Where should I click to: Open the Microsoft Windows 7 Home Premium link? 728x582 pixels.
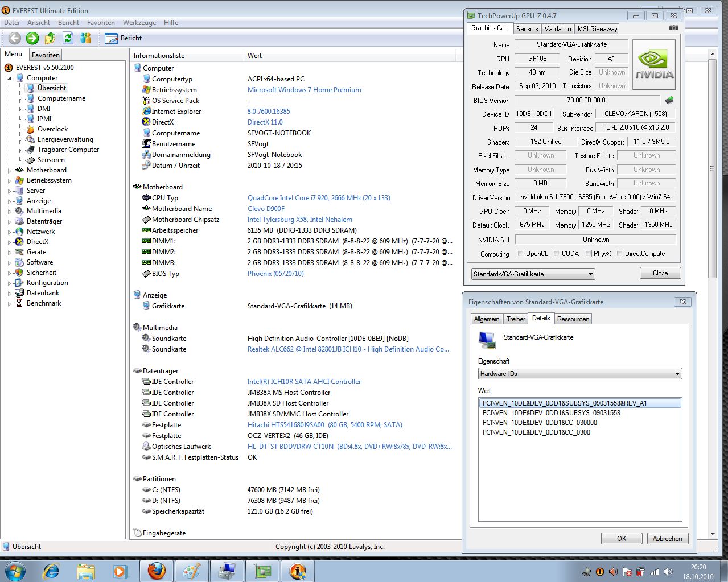click(x=304, y=90)
